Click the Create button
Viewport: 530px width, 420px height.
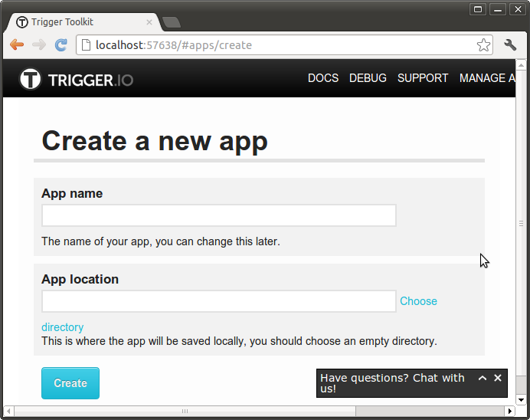[70, 383]
